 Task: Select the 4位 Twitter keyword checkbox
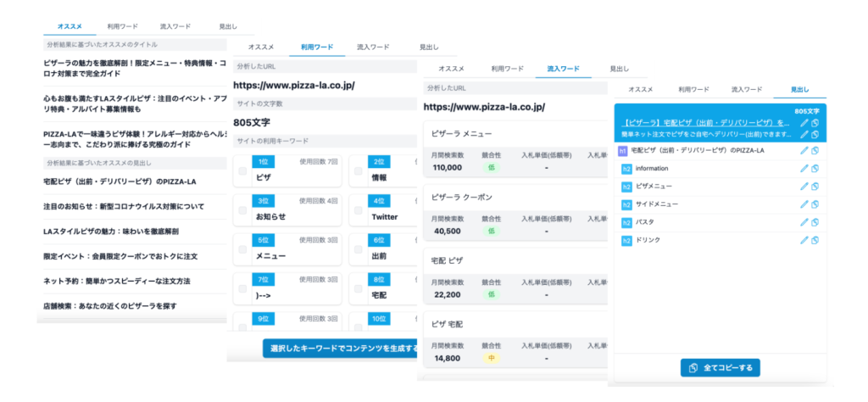tap(359, 210)
